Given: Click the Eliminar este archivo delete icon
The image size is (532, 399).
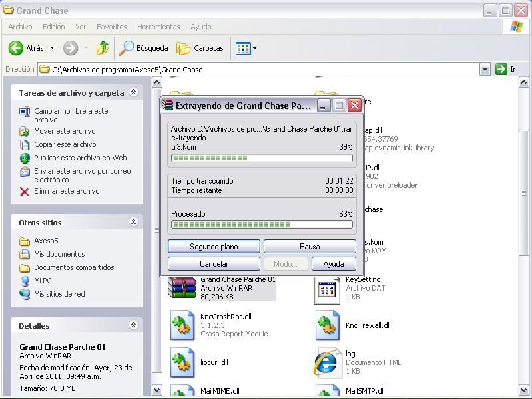Looking at the screenshot, I should tap(25, 192).
